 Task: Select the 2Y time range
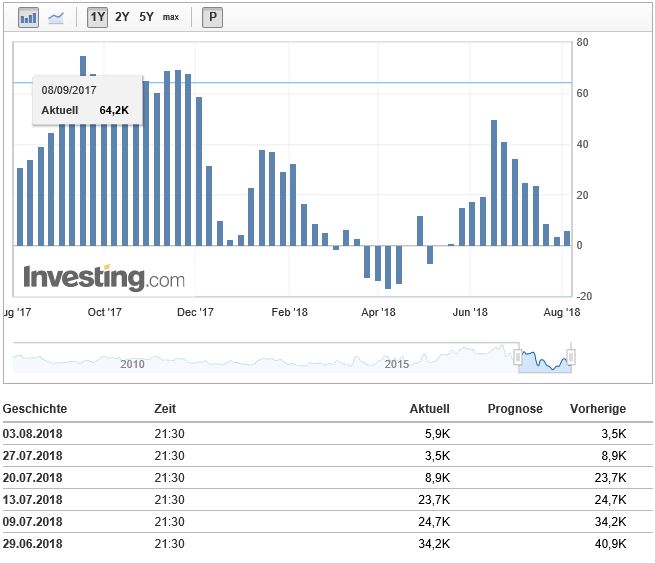tap(122, 17)
